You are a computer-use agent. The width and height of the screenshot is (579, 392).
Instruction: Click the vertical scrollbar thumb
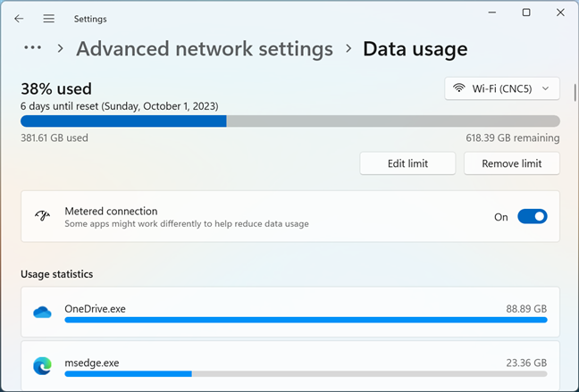(x=575, y=93)
